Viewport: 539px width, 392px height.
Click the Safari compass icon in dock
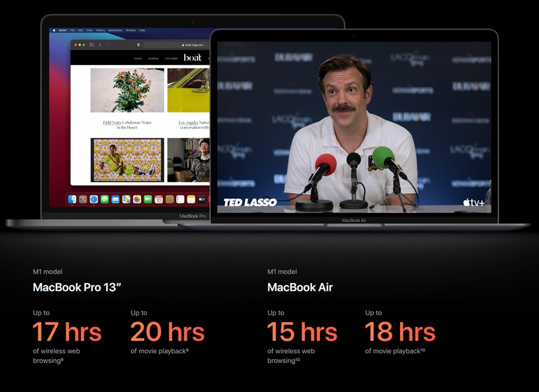94,199
